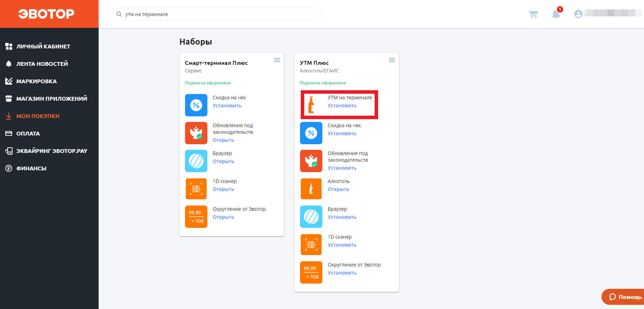Click the Эквайринг Эвотор.PAY icon
This screenshot has width=644, height=309.
[x=9, y=151]
